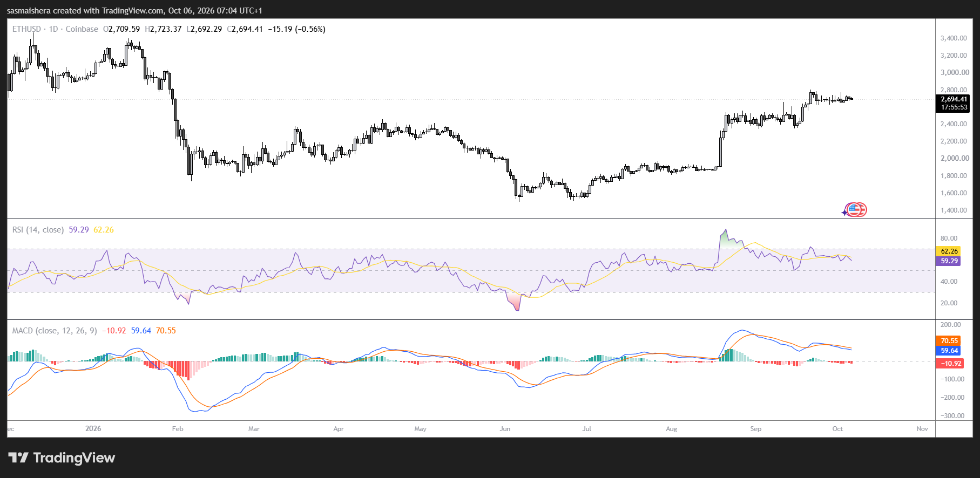This screenshot has height=478, width=980.
Task: Click the TradingView wordmark text
Action: point(74,458)
